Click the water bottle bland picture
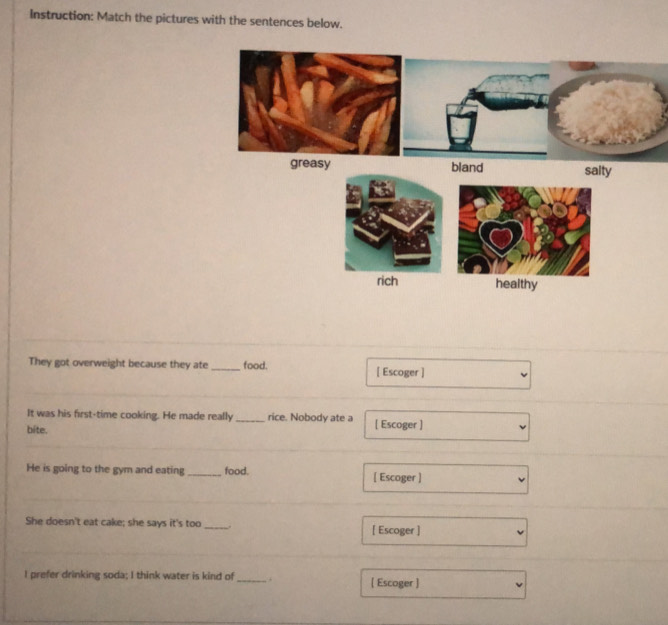 pos(476,109)
